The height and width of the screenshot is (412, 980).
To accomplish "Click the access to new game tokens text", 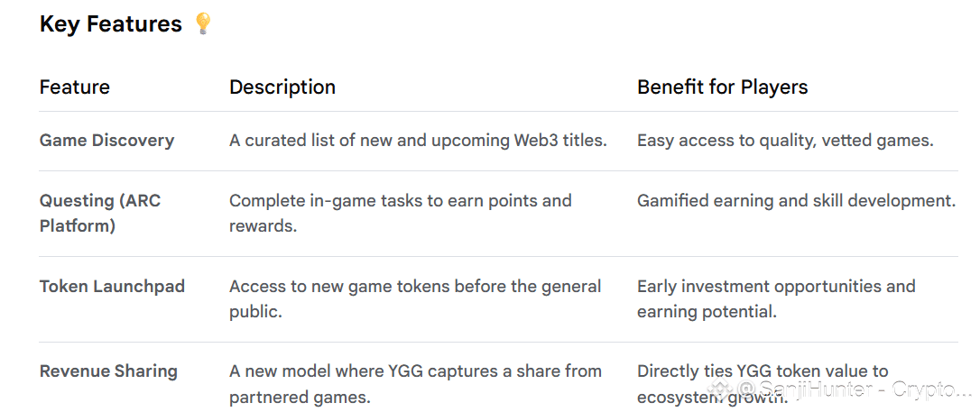I will [x=415, y=299].
